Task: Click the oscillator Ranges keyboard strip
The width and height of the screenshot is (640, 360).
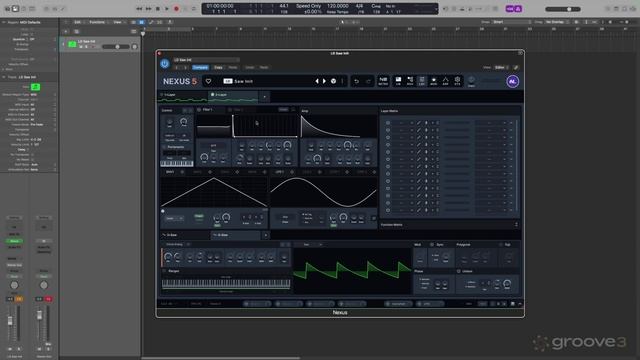Action: (226, 283)
